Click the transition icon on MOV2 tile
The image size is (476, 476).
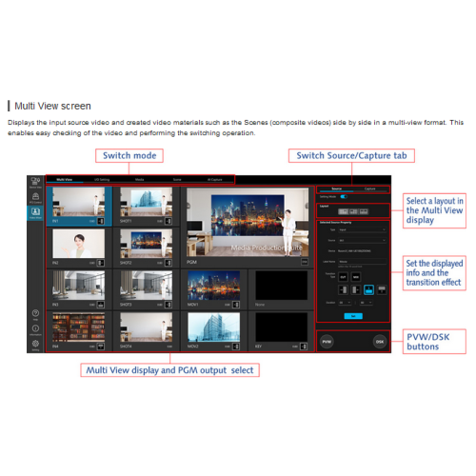pyautogui.click(x=236, y=347)
